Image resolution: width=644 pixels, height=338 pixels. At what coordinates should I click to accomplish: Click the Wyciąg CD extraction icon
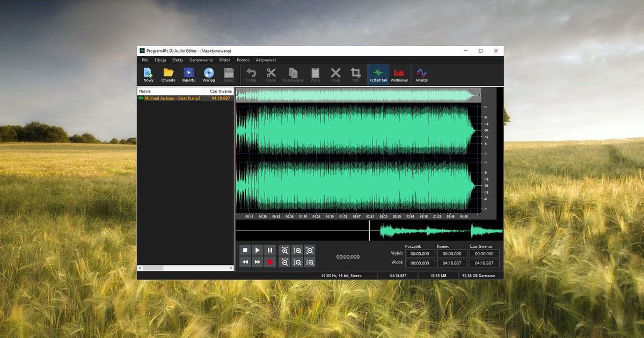click(x=209, y=74)
